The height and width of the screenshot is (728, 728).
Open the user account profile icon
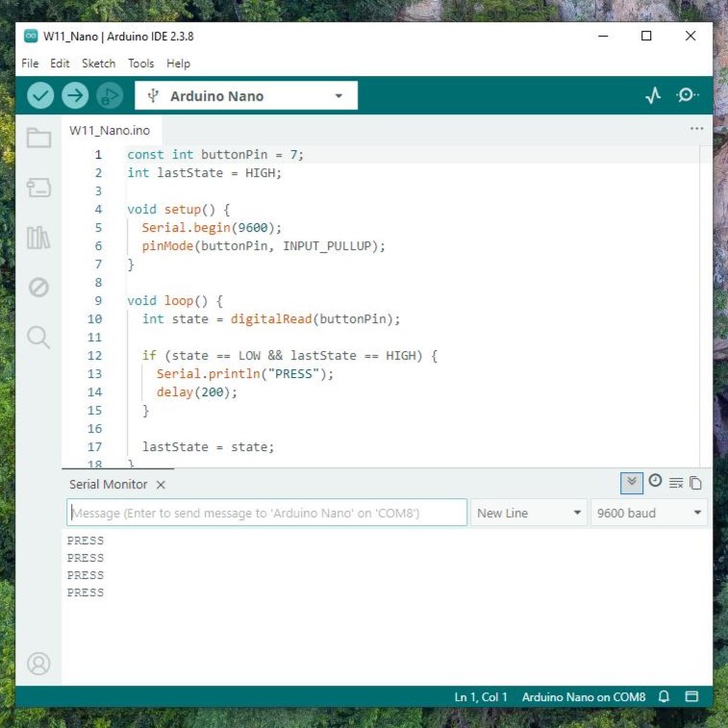coord(38,664)
